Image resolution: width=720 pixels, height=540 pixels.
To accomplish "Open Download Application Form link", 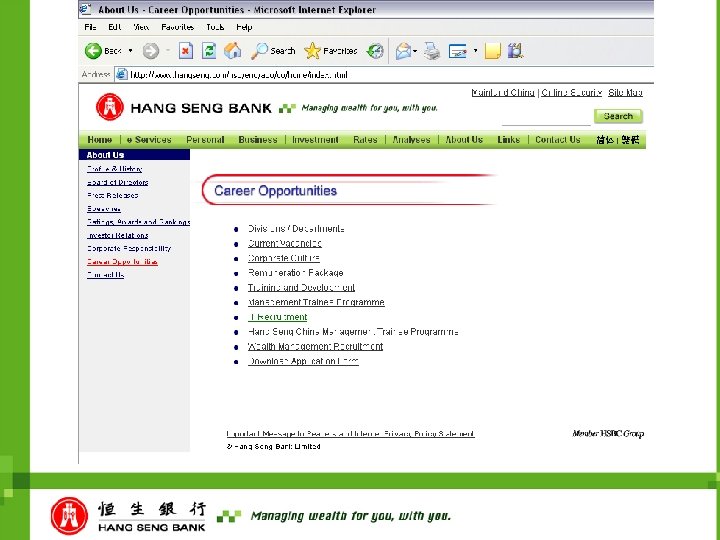I will (303, 361).
